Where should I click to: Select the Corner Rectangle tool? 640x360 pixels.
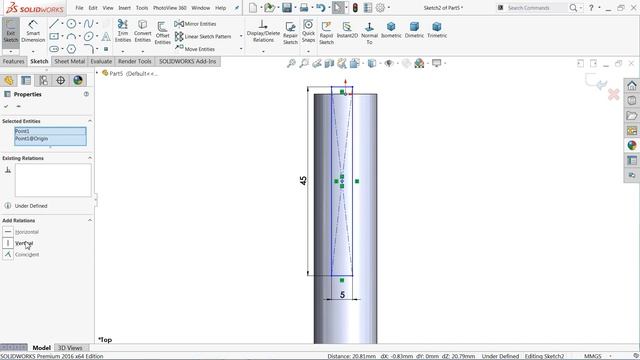[x=54, y=36]
